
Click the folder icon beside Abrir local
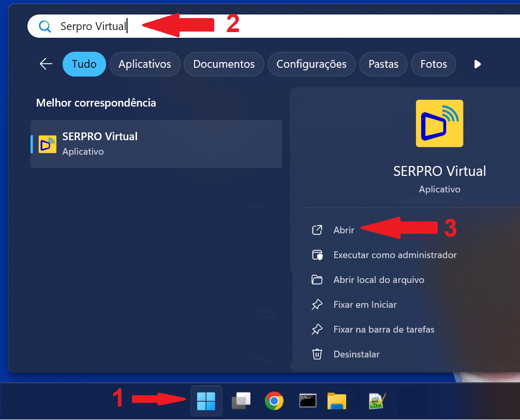(317, 280)
